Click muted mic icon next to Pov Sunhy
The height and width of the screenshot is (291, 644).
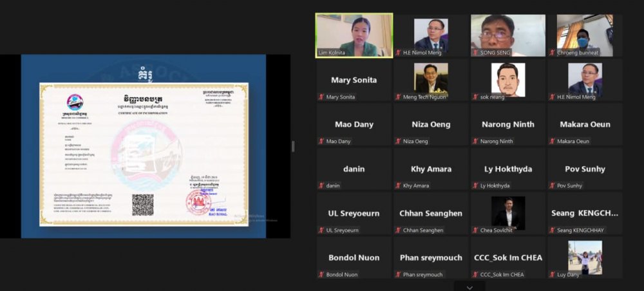tap(552, 186)
